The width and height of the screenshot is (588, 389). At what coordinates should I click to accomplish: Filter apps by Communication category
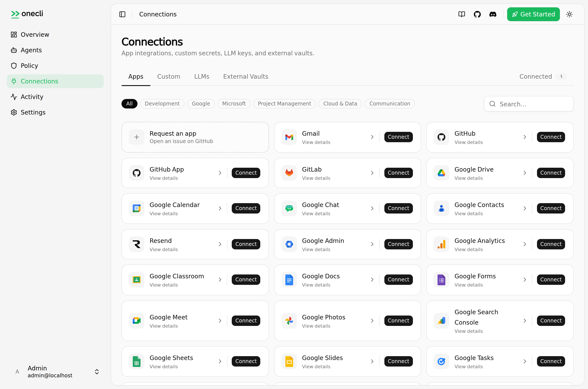[390, 104]
